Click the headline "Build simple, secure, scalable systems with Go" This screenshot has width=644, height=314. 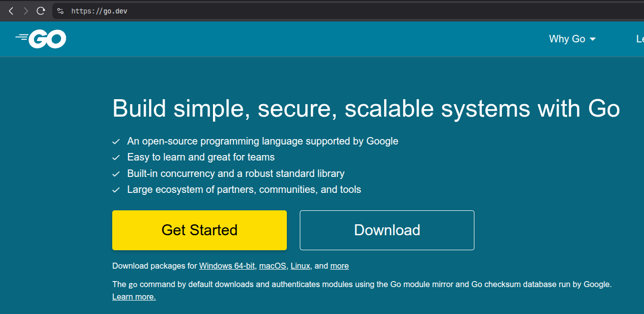pyautogui.click(x=366, y=109)
